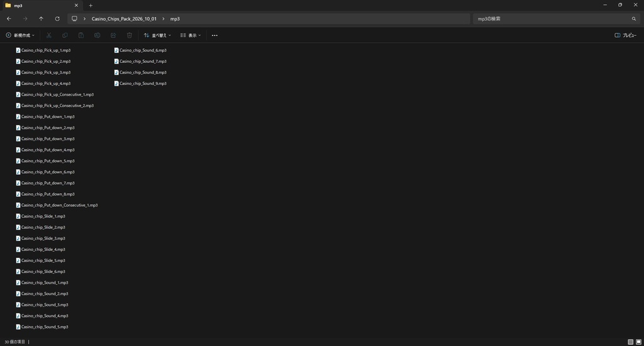Click the Copy icon in toolbar
The height and width of the screenshot is (346, 644).
click(x=65, y=35)
